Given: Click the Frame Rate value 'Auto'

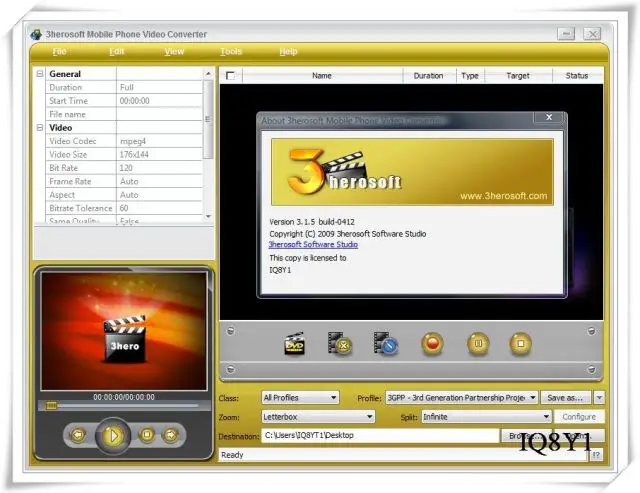Looking at the screenshot, I should click(x=129, y=182).
